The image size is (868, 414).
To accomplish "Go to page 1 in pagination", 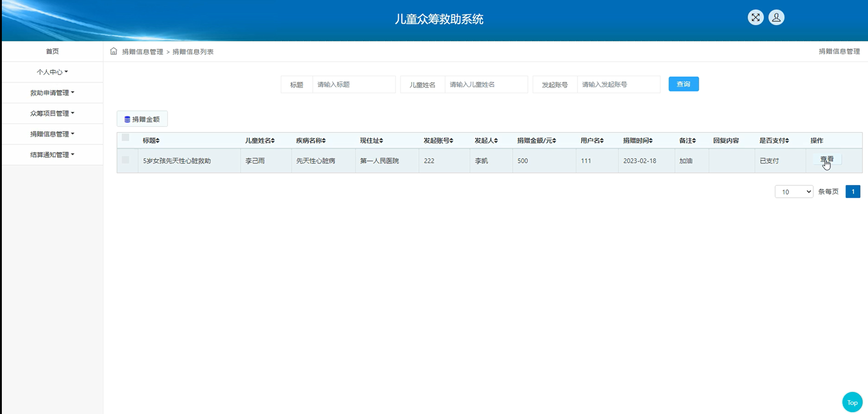I will pos(853,192).
